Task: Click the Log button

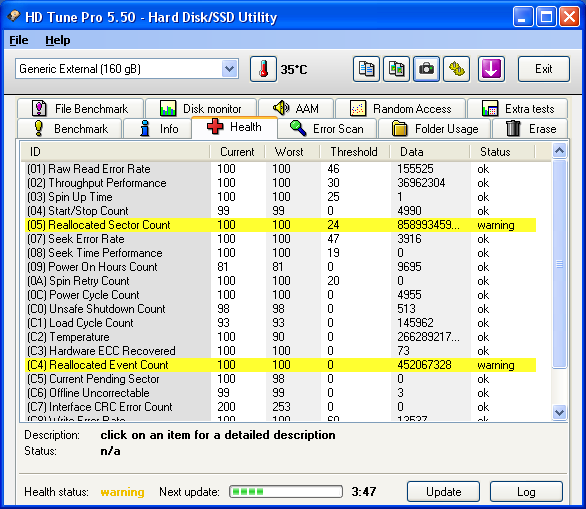Action: (x=526, y=492)
